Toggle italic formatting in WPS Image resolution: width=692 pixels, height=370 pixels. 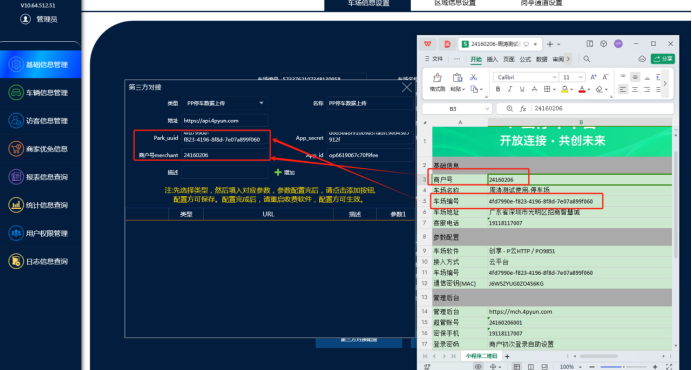pos(510,89)
